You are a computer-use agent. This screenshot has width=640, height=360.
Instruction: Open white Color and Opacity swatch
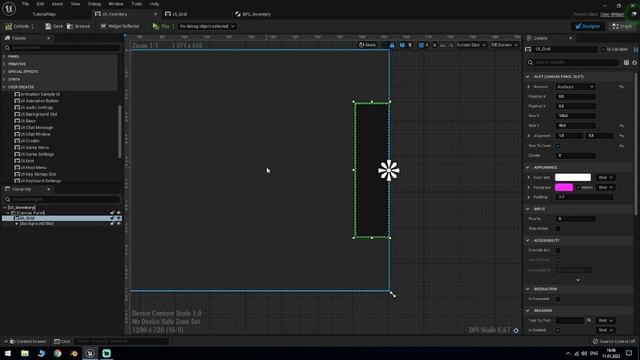(573, 178)
